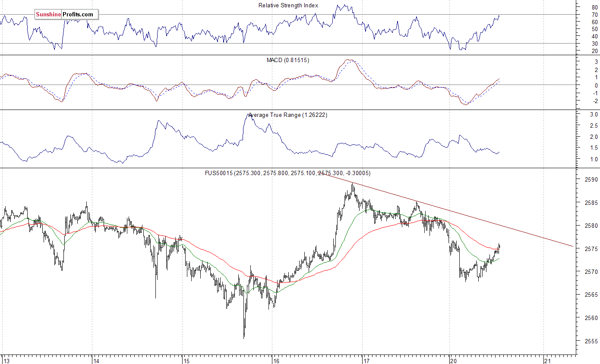Select the MACD (0.81515) panel title
Viewport: 600px width, 364px height.
288,60
